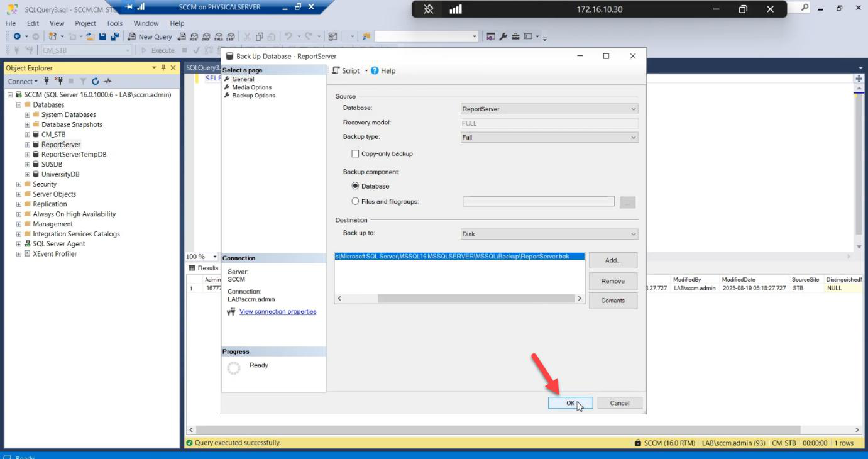Viewport: 868px width, 459px height.
Task: Click the CM_STB database cylinder icon
Action: pos(36,135)
